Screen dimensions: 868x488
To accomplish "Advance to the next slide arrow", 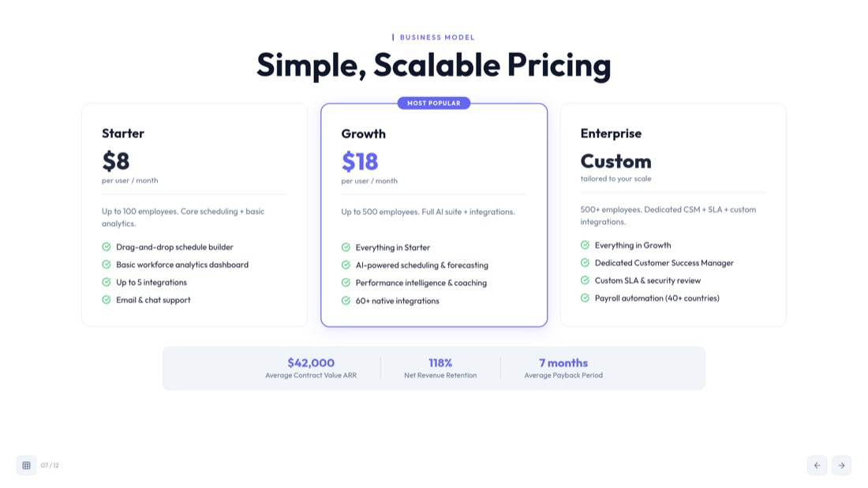I will [x=841, y=465].
